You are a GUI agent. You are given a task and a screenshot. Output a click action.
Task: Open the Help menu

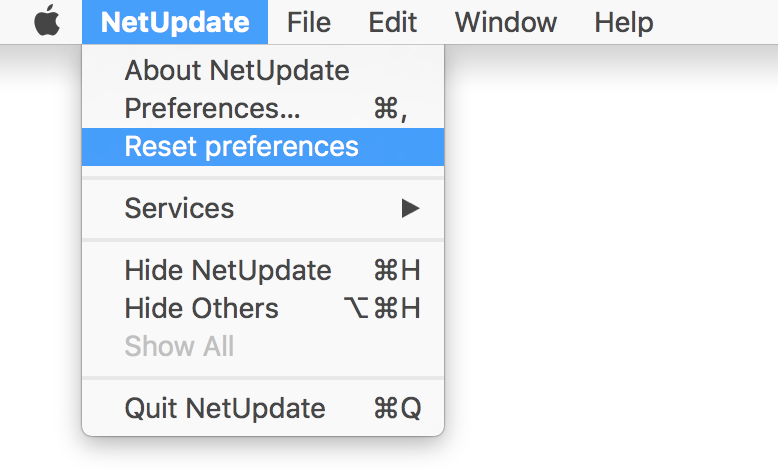click(x=624, y=22)
